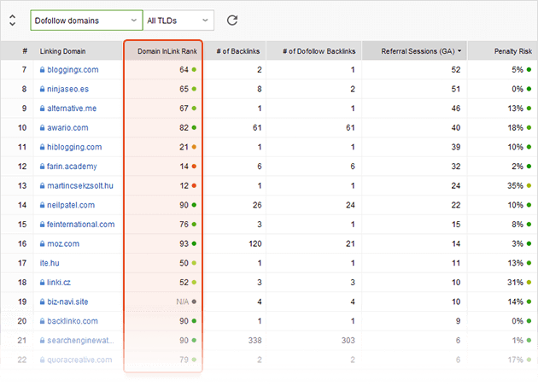Click the gray N/A dot for biz-navi.site
The image size is (538, 392).
point(195,301)
